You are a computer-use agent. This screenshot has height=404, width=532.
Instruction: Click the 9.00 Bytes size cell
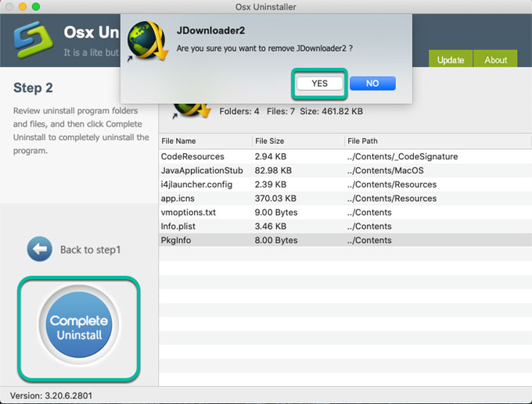point(276,213)
